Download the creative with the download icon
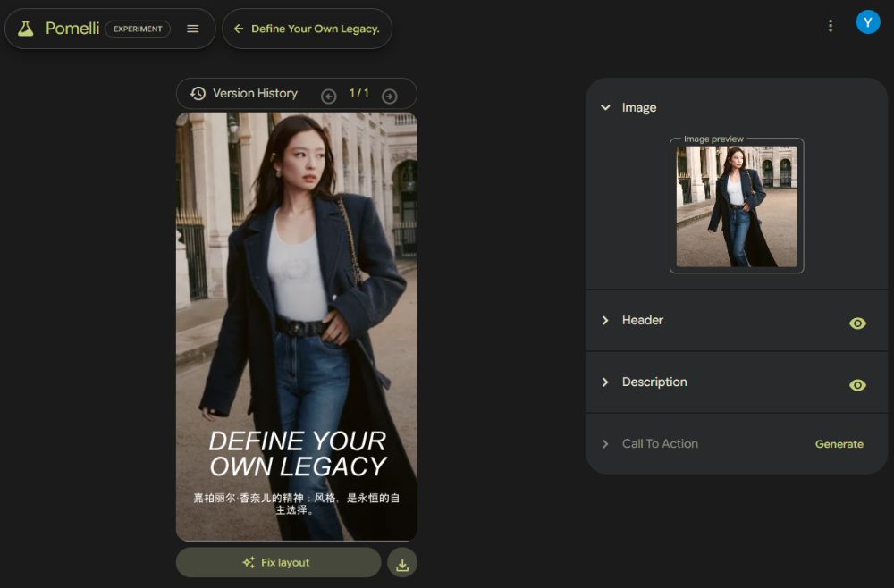Image resolution: width=894 pixels, height=588 pixels. [x=402, y=564]
